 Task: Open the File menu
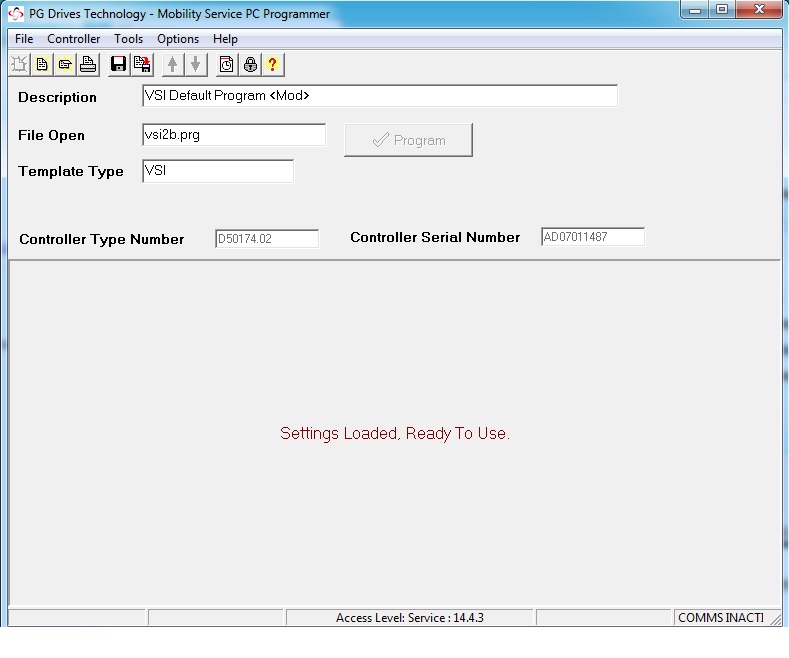(x=24, y=39)
